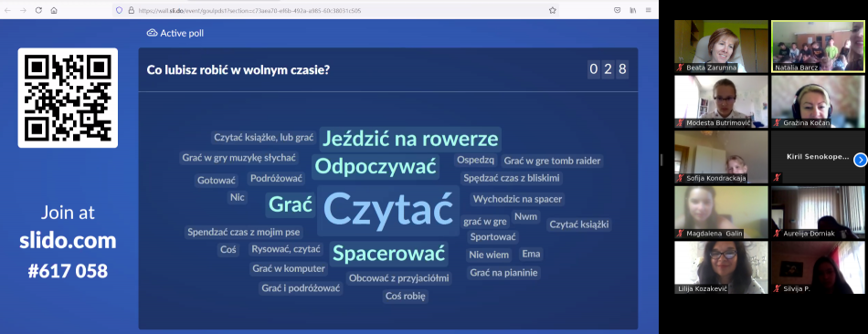
Task: Click muted mic icon of Kiril Senokope
Action: point(778,178)
